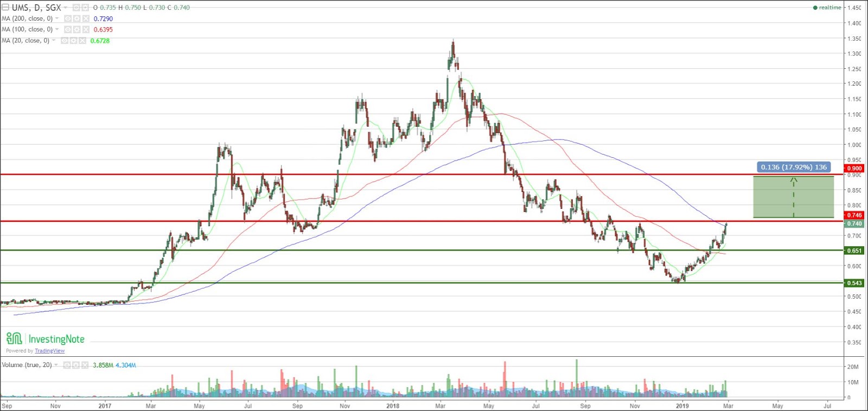Click the 2019 label on time axis
Image resolution: width=868 pixels, height=411 pixels.
[x=682, y=406]
